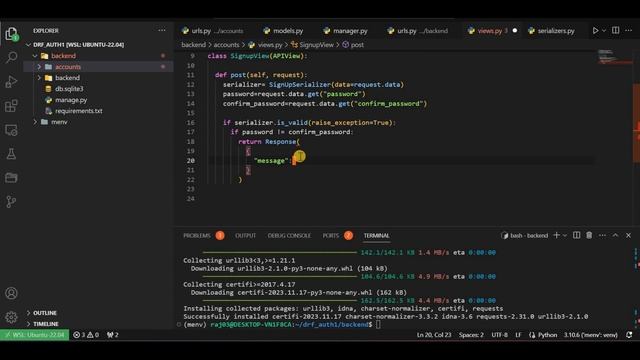This screenshot has width=640, height=360.
Task: Switch to urls.py accounts tab
Action: pyautogui.click(x=213, y=31)
